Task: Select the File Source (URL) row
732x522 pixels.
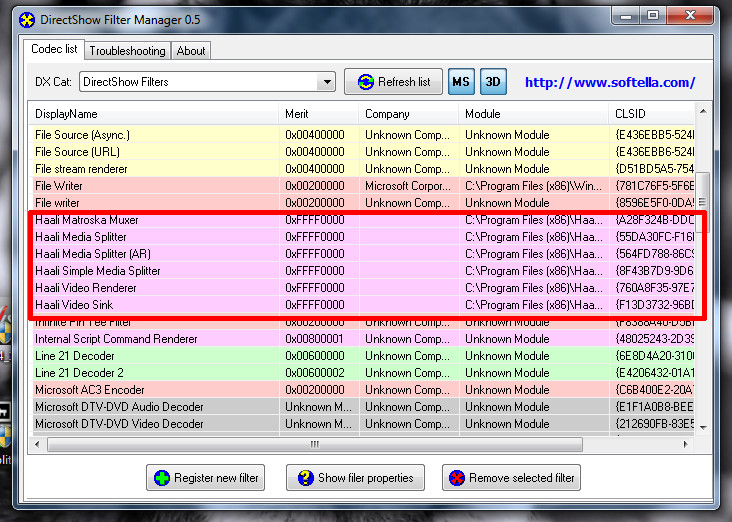Action: [363, 152]
